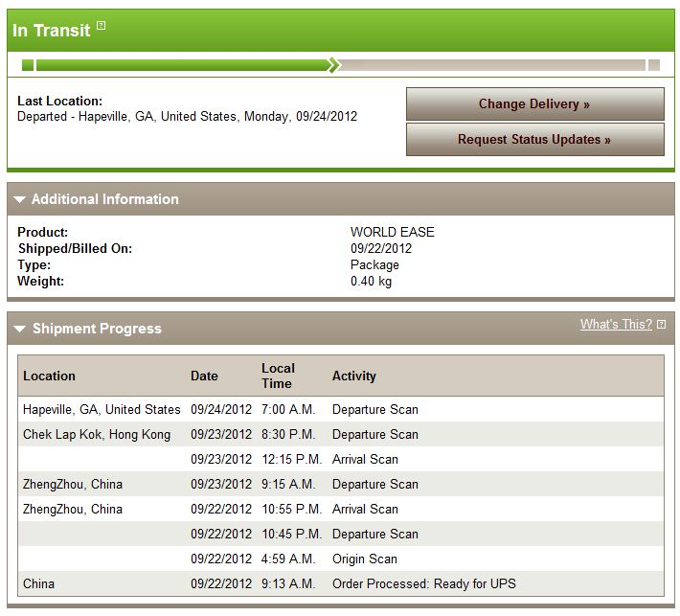Image resolution: width=680 pixels, height=616 pixels.
Task: Collapse the Additional Information section
Action: click(x=19, y=200)
